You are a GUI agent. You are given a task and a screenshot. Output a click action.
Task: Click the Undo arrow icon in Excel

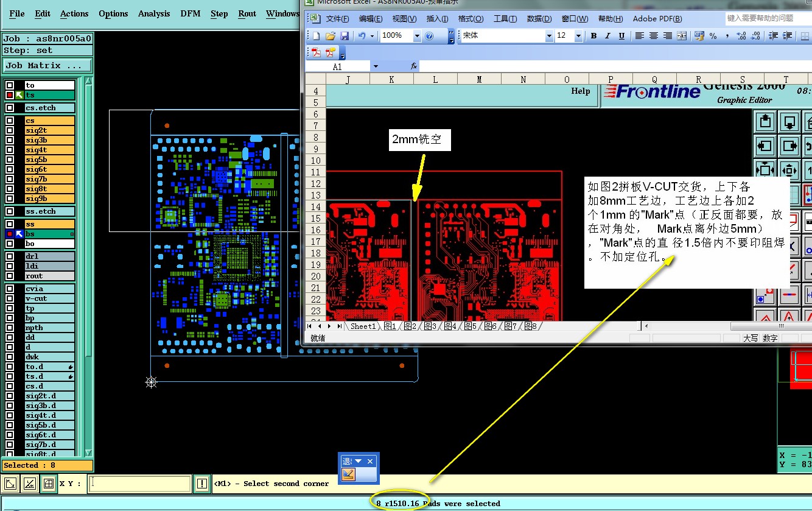click(x=362, y=36)
